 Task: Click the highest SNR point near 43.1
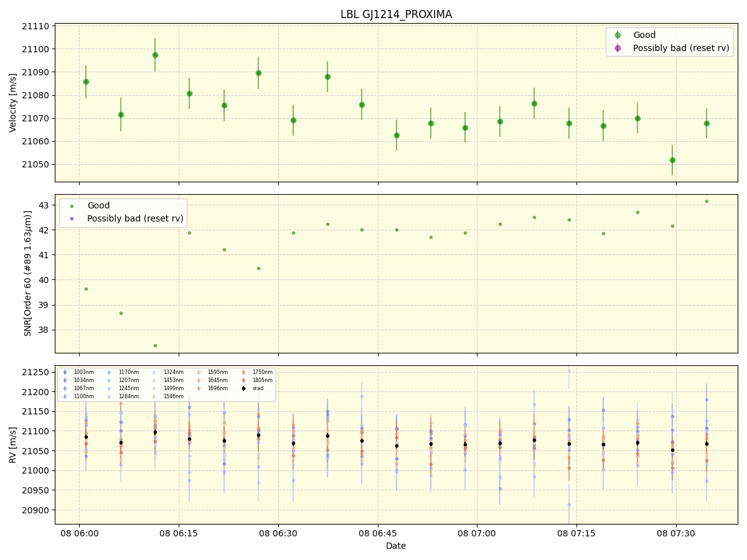tap(707, 201)
